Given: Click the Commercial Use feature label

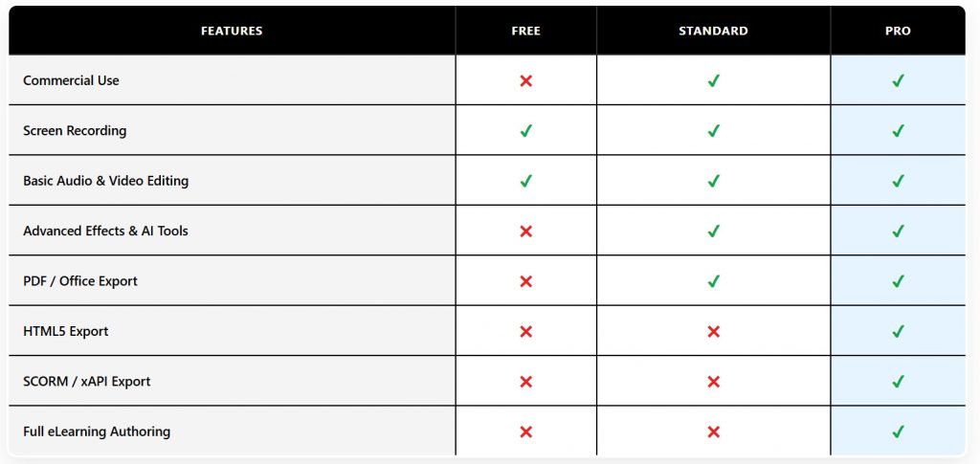Looking at the screenshot, I should tap(71, 81).
